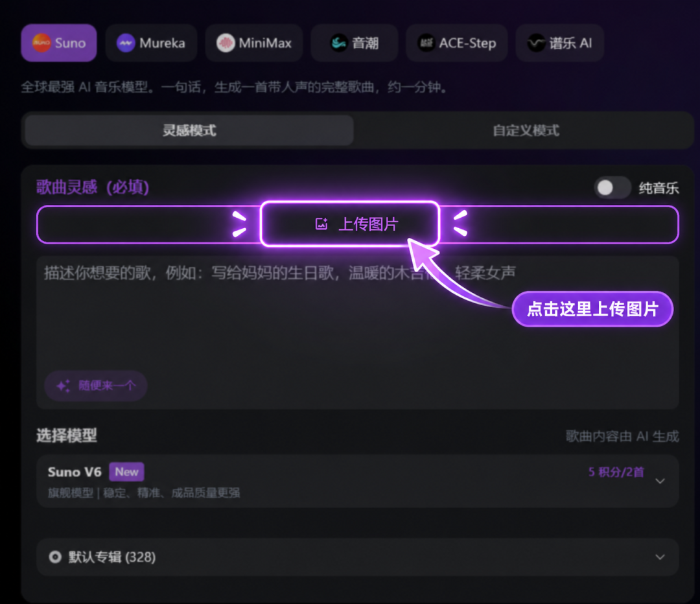Toggle the 纯音乐 switch

tap(612, 187)
